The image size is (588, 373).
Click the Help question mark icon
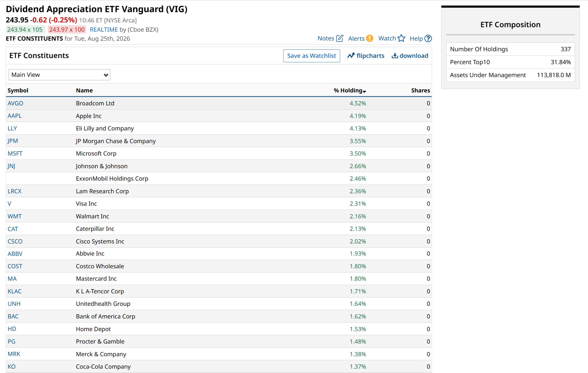click(x=428, y=38)
